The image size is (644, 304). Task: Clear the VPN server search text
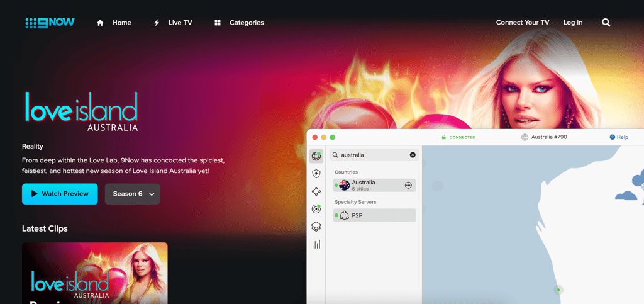[413, 155]
